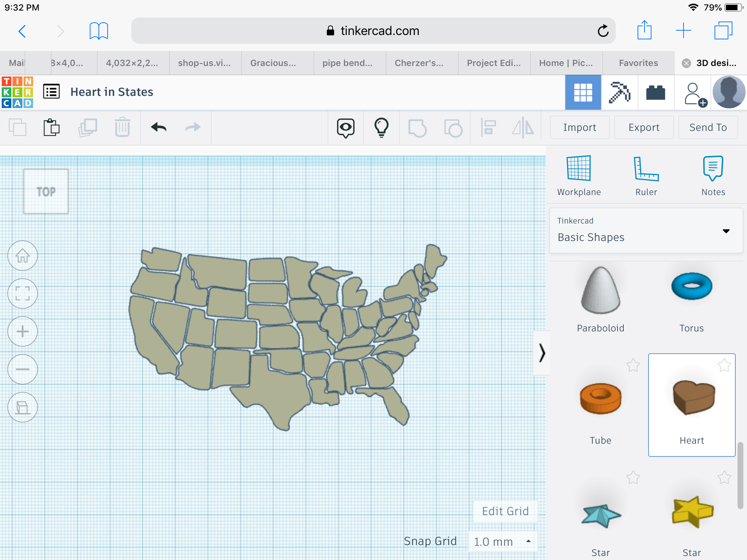Toggle Show All lightbulb icon

tap(381, 127)
